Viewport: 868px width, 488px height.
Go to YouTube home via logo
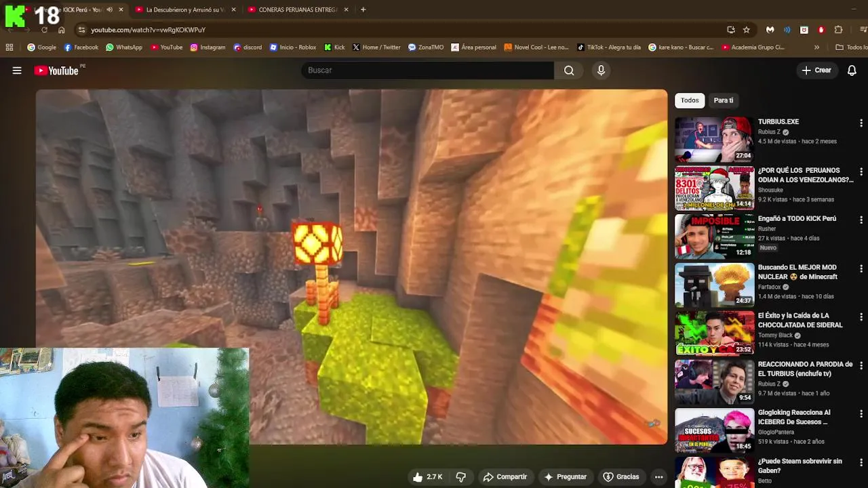click(x=56, y=70)
